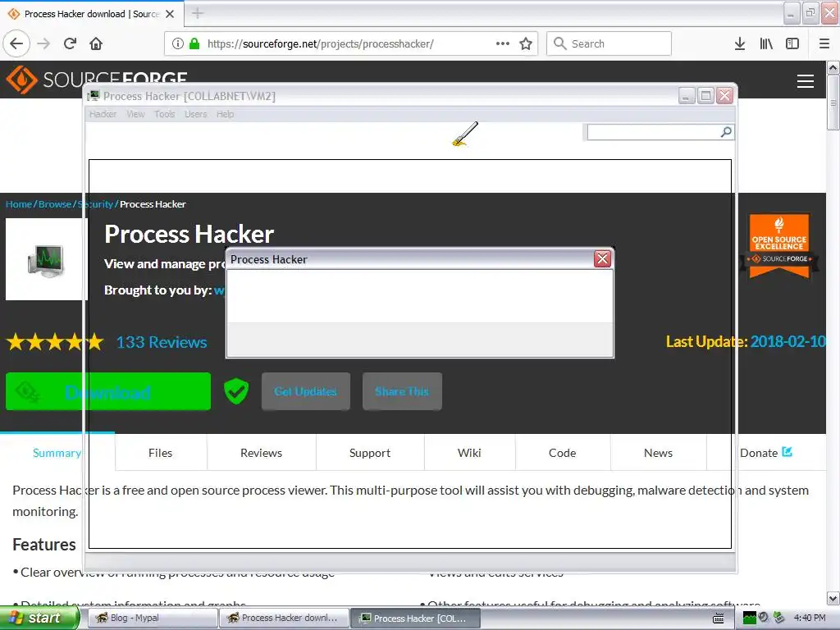Open the SourceForge site hamburger menu
Screen dimensions: 840x630
pos(806,81)
